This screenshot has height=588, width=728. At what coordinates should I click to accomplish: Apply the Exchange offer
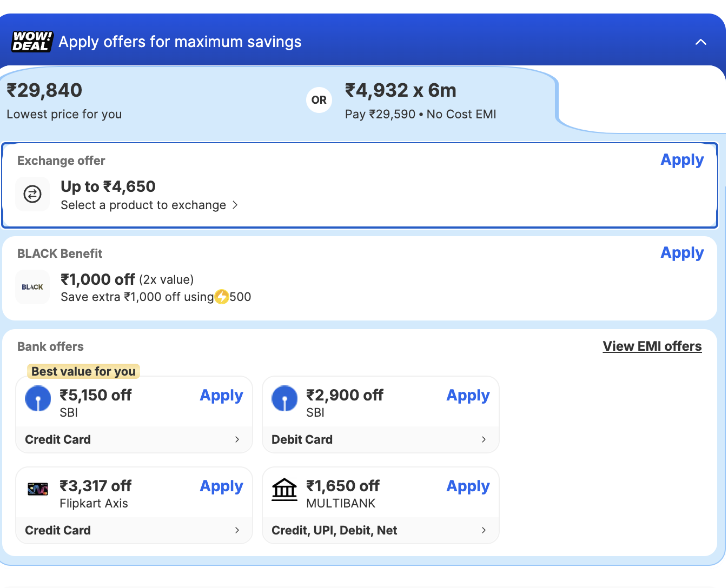[x=682, y=160]
